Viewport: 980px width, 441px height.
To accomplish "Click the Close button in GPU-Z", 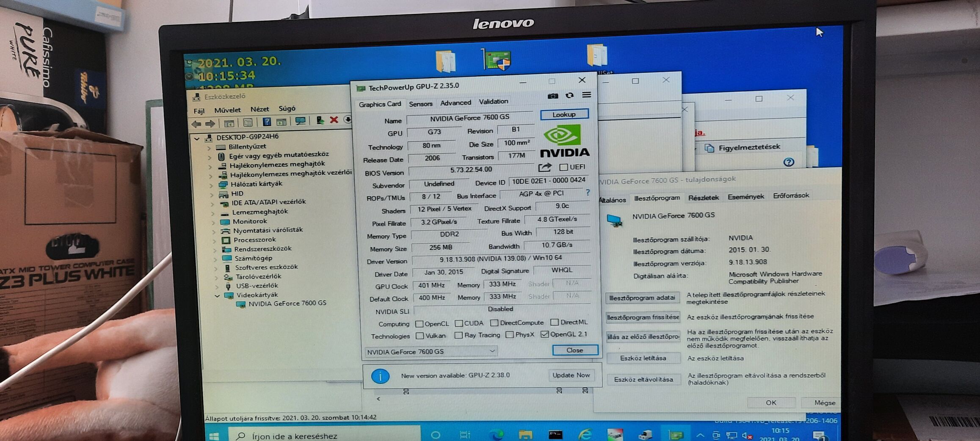I will [x=575, y=350].
